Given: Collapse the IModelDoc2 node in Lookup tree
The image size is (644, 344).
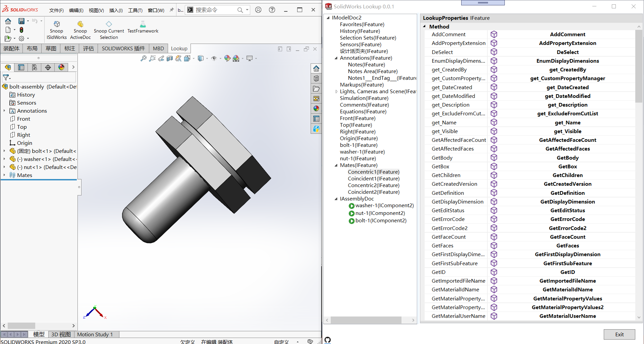Looking at the screenshot, I should click(328, 18).
